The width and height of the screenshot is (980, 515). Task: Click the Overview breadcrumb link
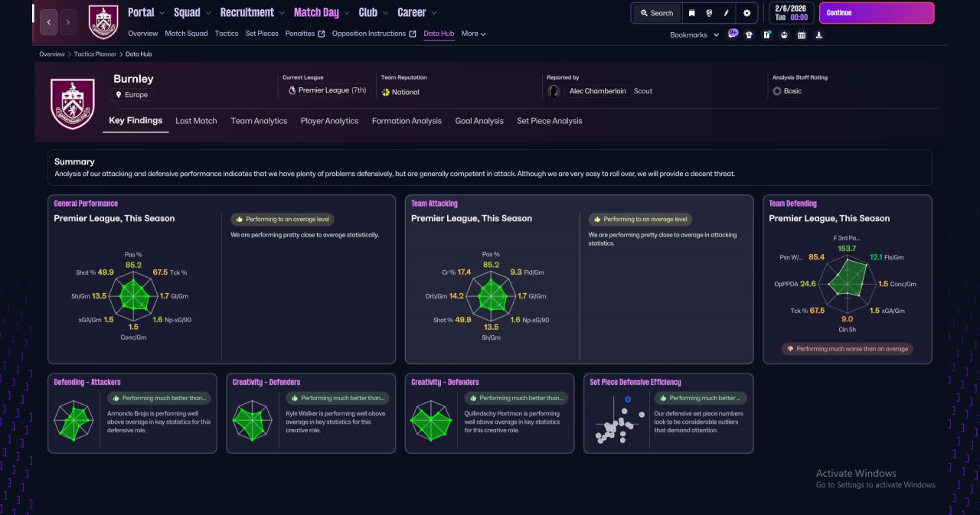click(52, 54)
